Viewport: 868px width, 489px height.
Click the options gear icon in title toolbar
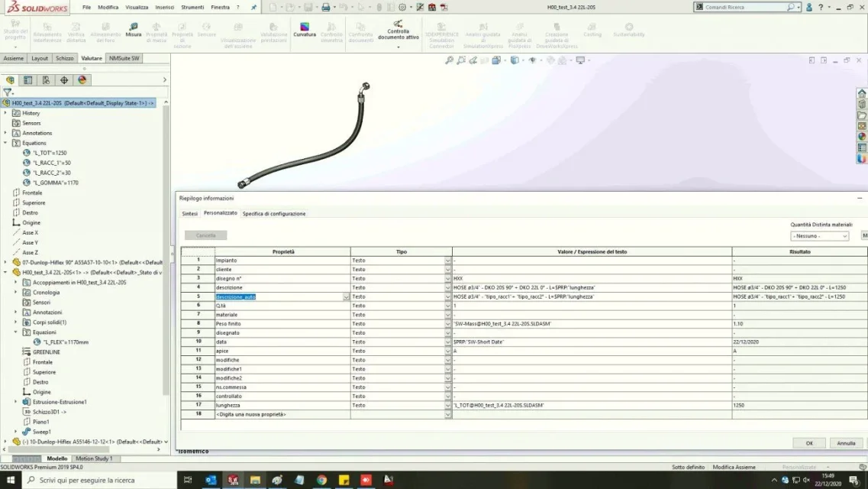coord(402,7)
